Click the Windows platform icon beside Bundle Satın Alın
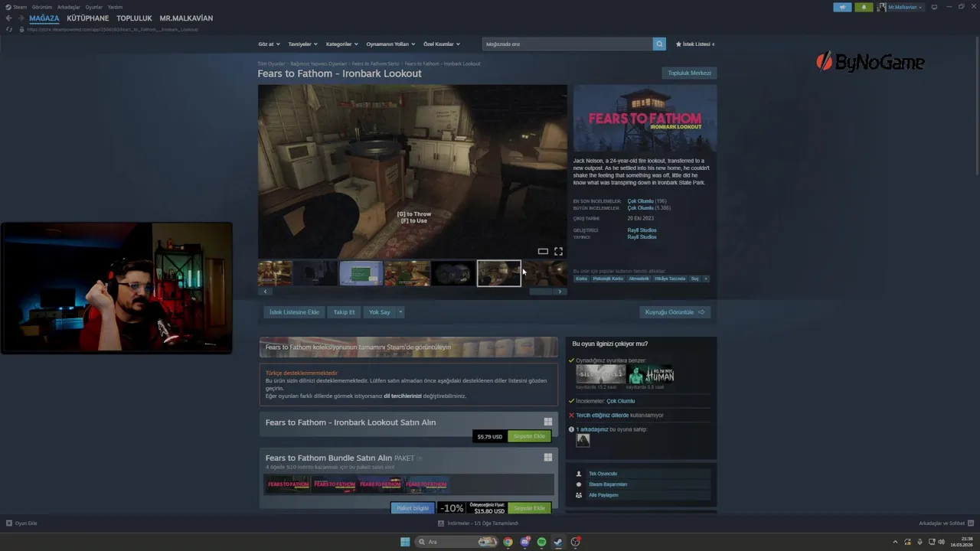The width and height of the screenshot is (980, 551). pos(548,458)
